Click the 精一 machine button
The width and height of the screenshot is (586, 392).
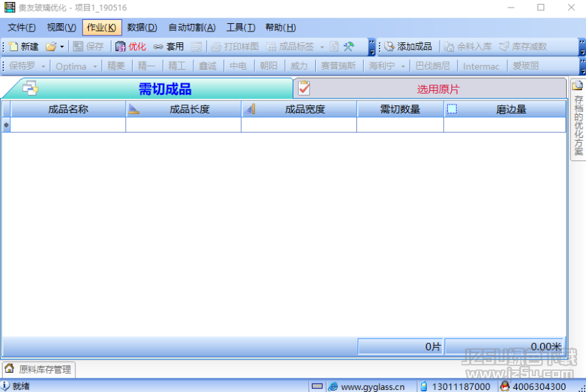pos(146,66)
